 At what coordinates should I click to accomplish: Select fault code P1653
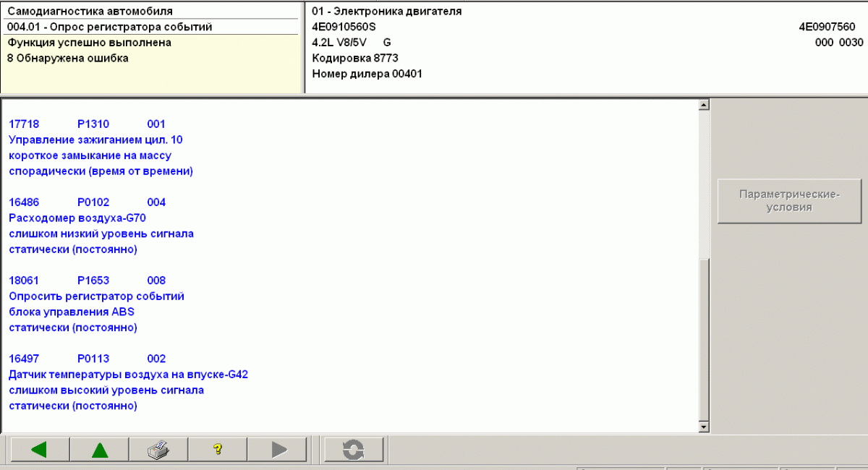(93, 281)
